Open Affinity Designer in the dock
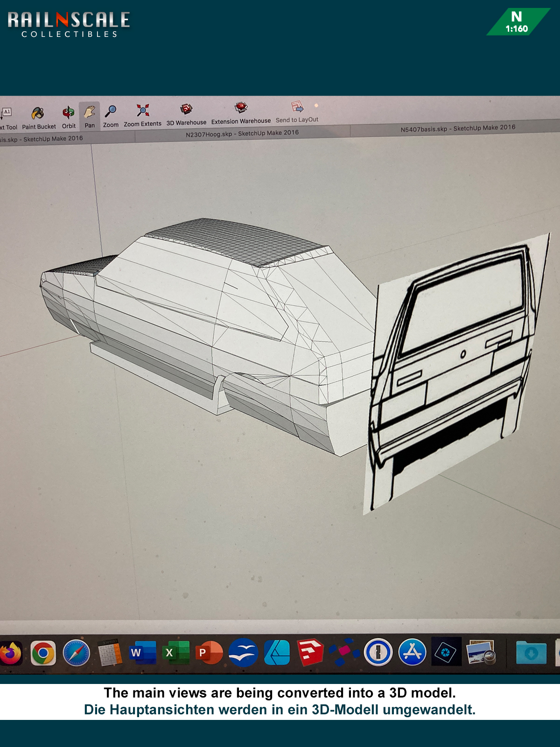The image size is (560, 747). tap(277, 652)
